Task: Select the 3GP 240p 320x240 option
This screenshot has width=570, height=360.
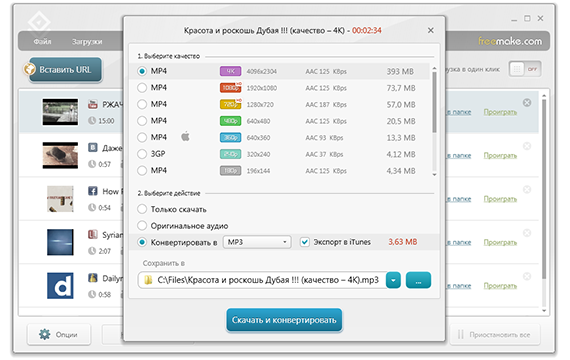Action: [x=142, y=154]
